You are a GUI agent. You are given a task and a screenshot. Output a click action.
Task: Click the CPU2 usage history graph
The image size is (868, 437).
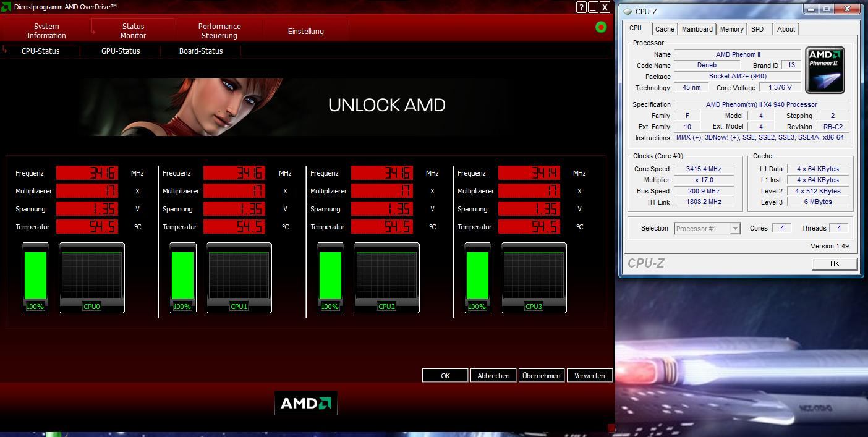tap(386, 278)
